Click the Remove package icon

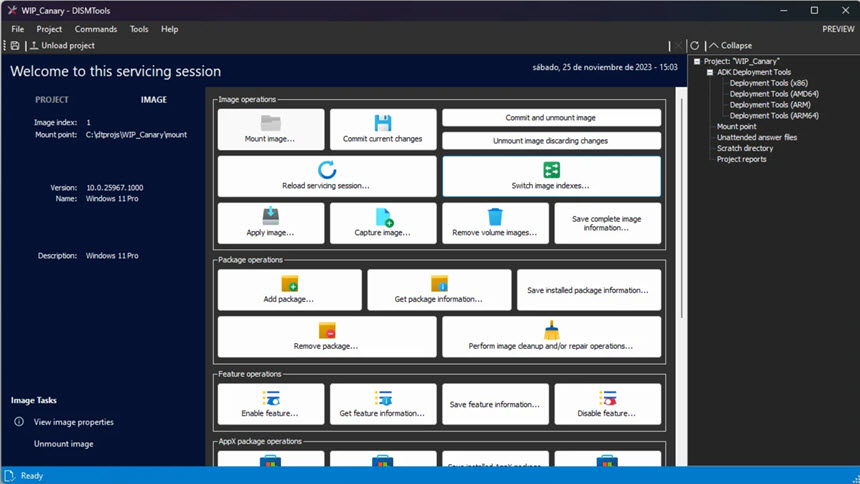pos(327,331)
